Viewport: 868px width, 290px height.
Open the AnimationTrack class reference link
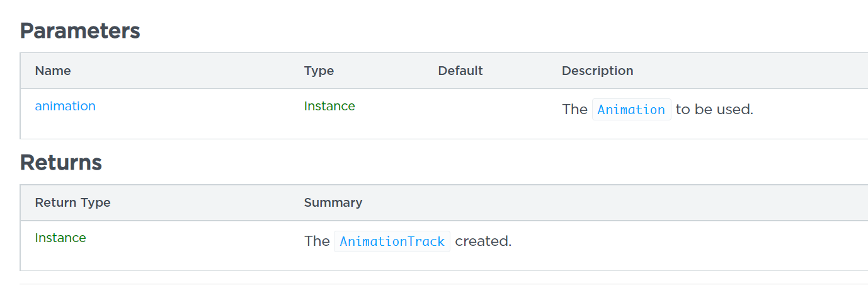(392, 241)
